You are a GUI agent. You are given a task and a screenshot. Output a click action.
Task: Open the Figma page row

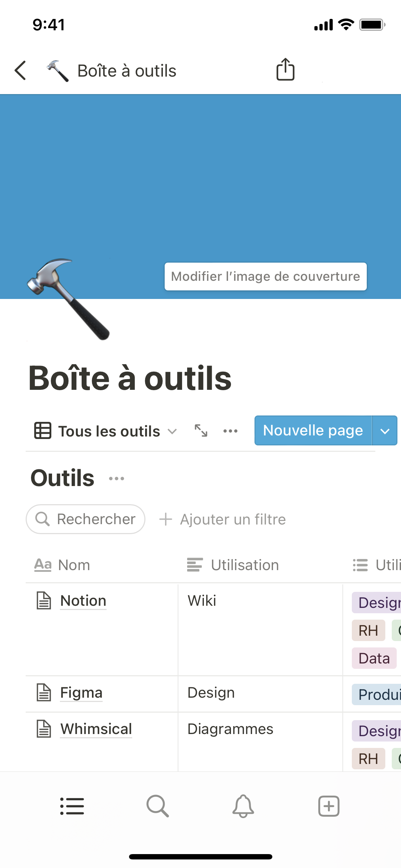click(x=81, y=693)
